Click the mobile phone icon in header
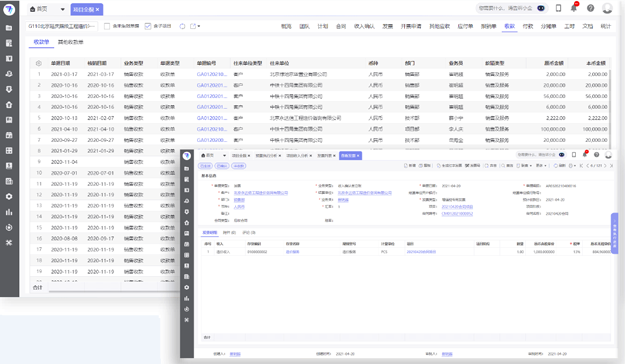This screenshot has width=625, height=364. pyautogui.click(x=558, y=8)
